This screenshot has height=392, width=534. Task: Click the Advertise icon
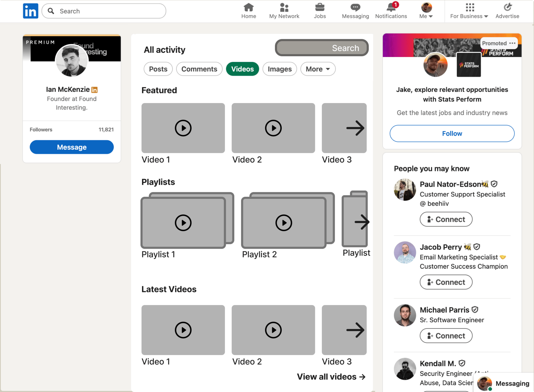507,8
